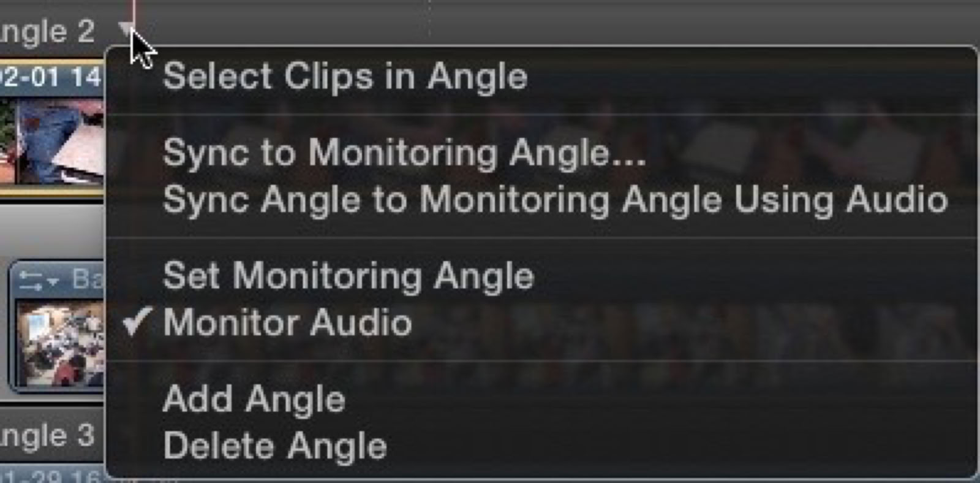Open the small dropdown arrow beside the double-arrow icon
Screen dimensions: 980x483
tap(53, 282)
